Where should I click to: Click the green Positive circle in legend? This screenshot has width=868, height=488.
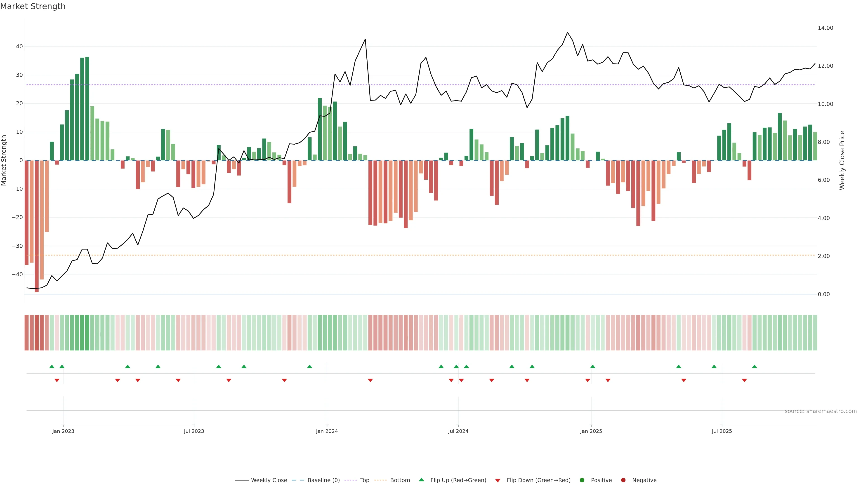point(582,480)
